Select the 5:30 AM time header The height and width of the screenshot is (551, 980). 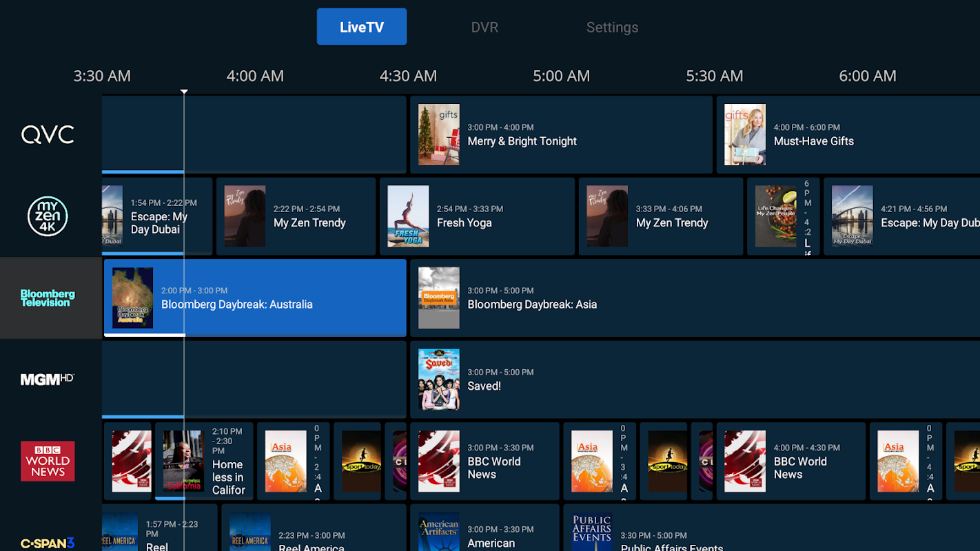714,76
